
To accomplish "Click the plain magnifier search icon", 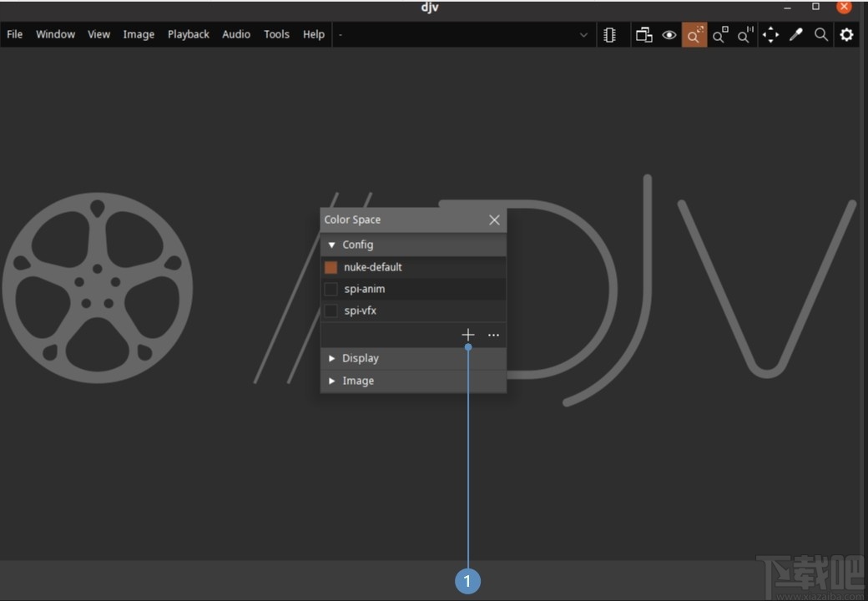I will pyautogui.click(x=821, y=35).
